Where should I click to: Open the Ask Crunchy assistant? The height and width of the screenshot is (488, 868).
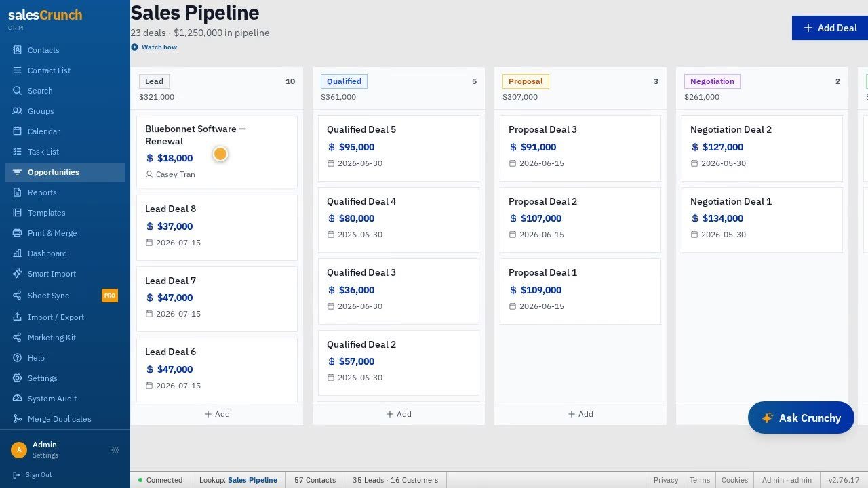point(801,418)
